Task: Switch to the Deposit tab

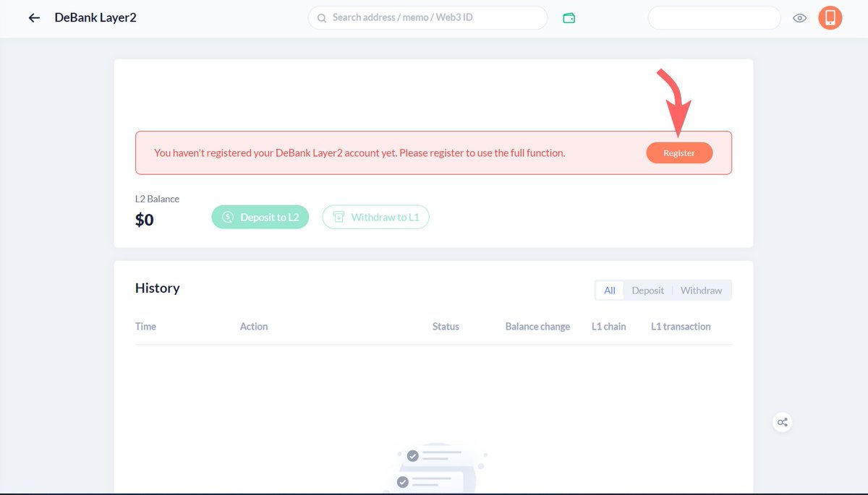Action: point(647,290)
